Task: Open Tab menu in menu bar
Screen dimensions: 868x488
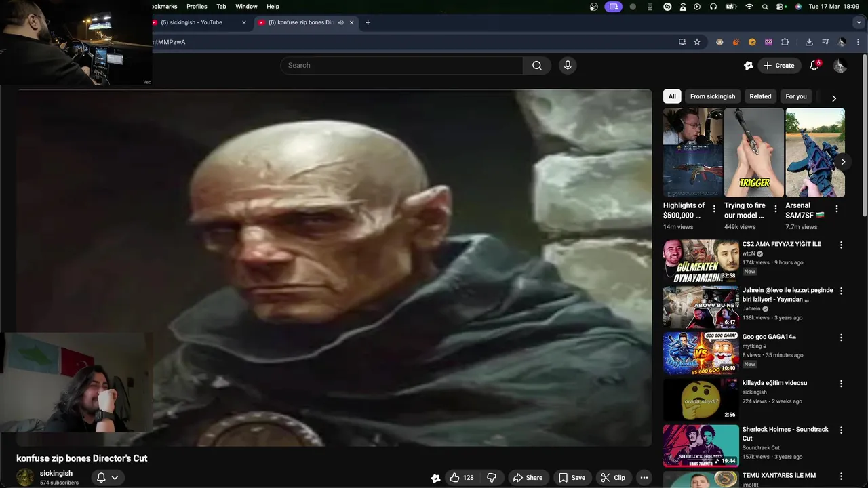Action: [x=221, y=6]
